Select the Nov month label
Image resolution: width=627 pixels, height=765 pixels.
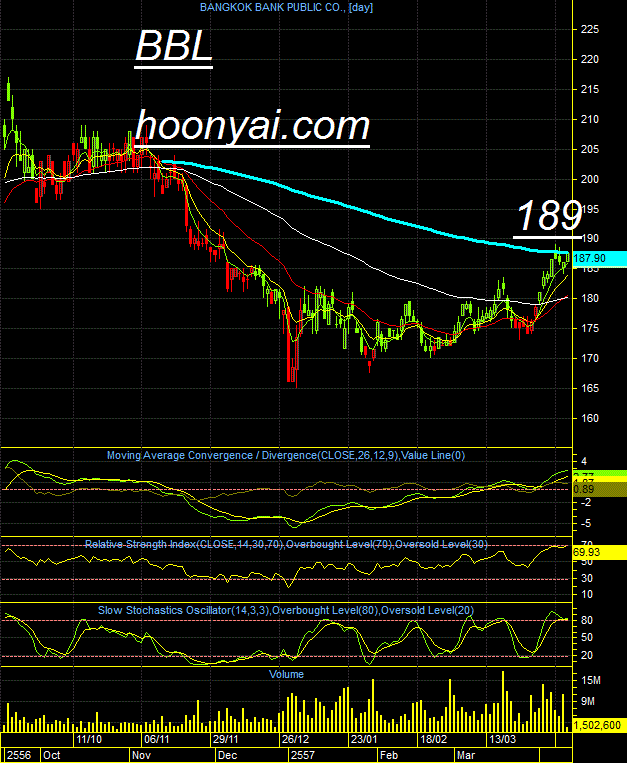point(142,755)
